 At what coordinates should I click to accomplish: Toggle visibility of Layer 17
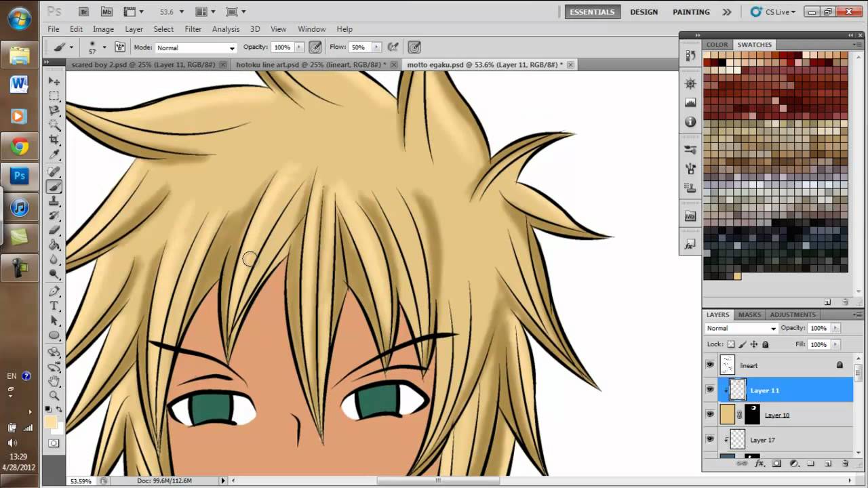(x=710, y=439)
